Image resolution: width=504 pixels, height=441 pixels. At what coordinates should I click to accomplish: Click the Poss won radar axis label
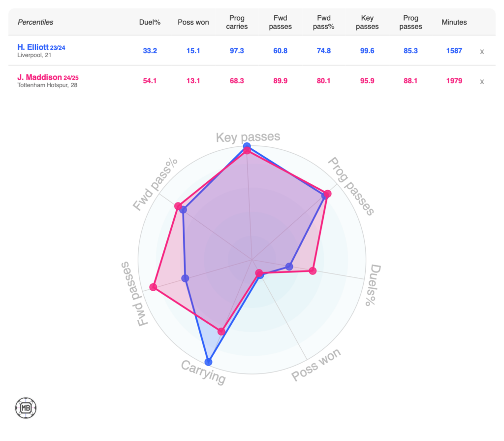(x=316, y=365)
